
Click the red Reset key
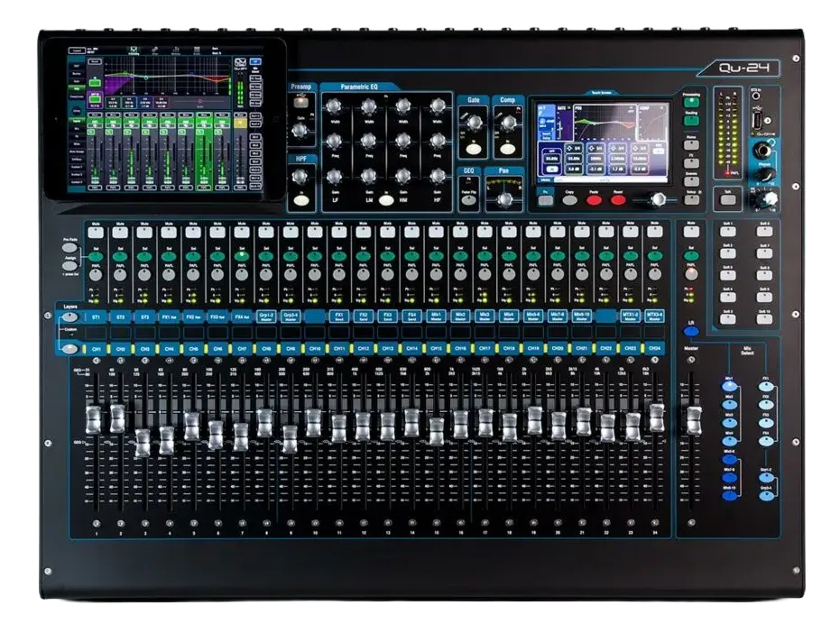[x=618, y=200]
